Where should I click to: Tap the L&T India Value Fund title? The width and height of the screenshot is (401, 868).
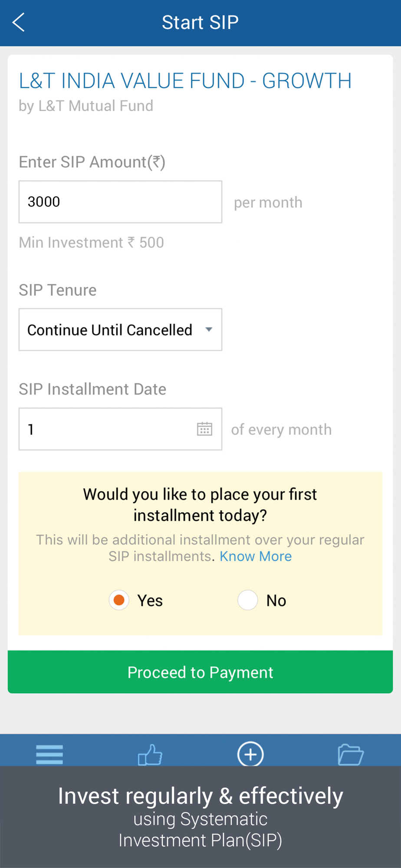click(185, 81)
